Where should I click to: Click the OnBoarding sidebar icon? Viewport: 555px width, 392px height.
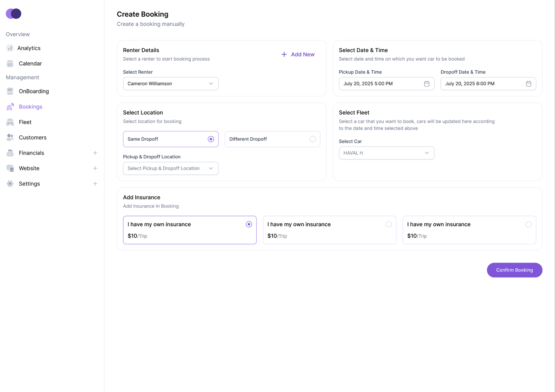[10, 91]
